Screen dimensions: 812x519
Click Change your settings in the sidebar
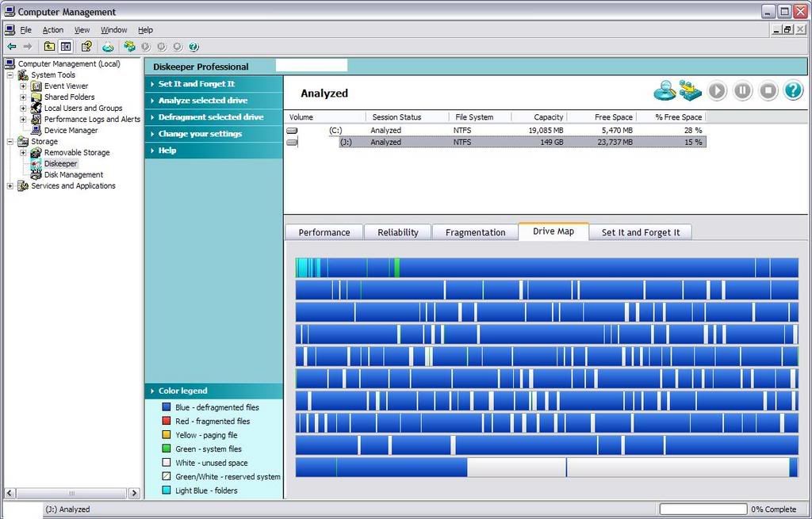(214, 133)
